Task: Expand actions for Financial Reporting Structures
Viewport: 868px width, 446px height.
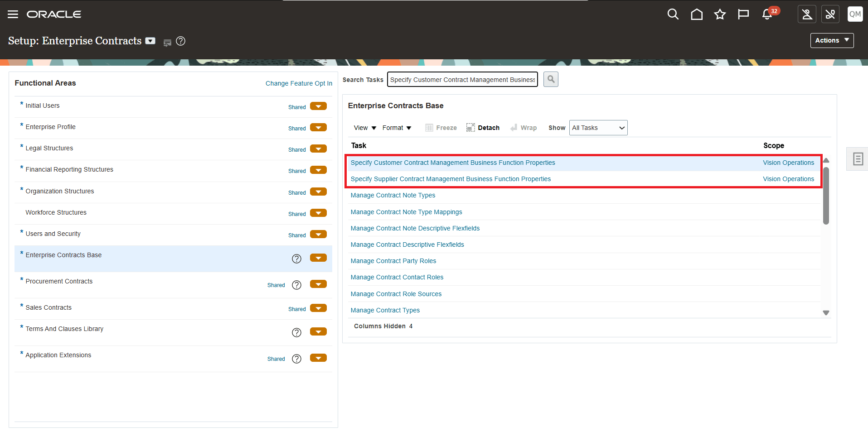Action: coord(318,170)
